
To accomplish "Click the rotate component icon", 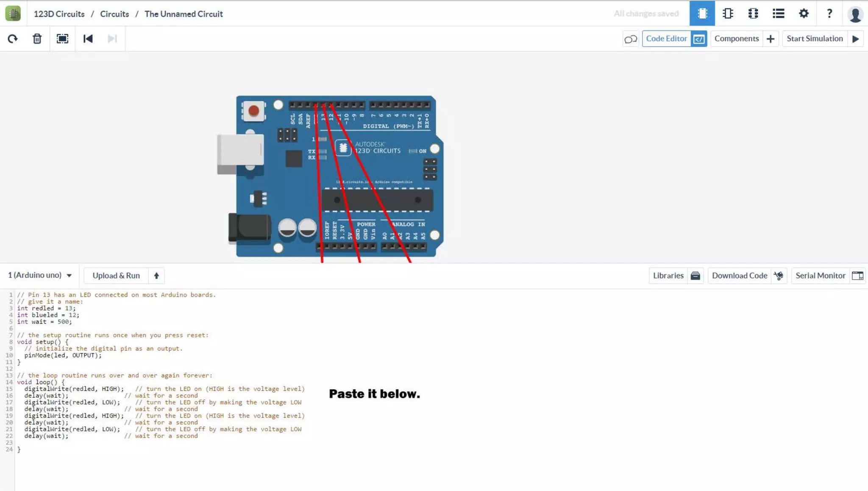I will [x=13, y=39].
